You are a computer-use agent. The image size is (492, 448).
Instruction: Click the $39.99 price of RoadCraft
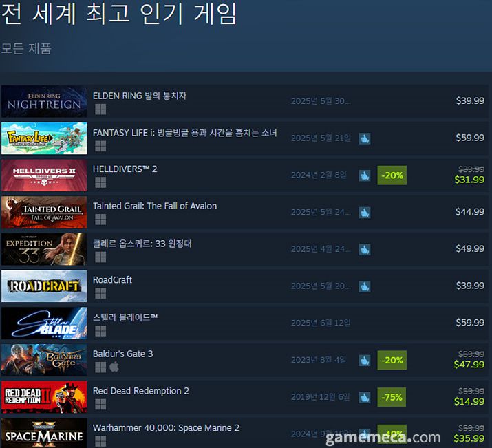click(x=470, y=286)
